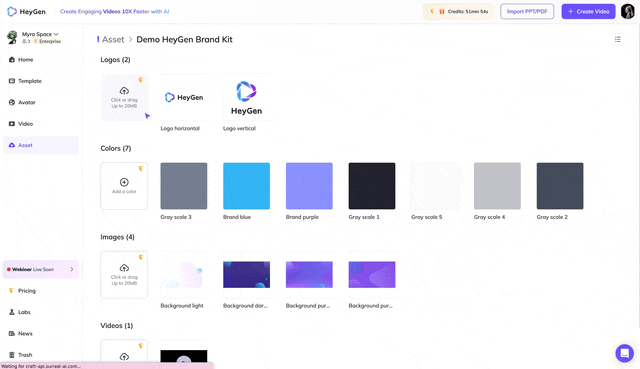Click the Pricing tag icon
The height and width of the screenshot is (369, 640).
tap(12, 291)
